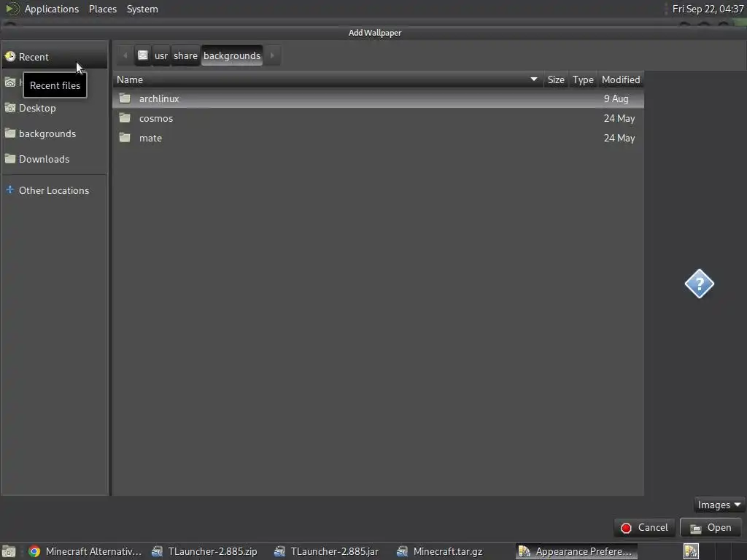Click the Chrome icon in taskbar

[x=34, y=551]
